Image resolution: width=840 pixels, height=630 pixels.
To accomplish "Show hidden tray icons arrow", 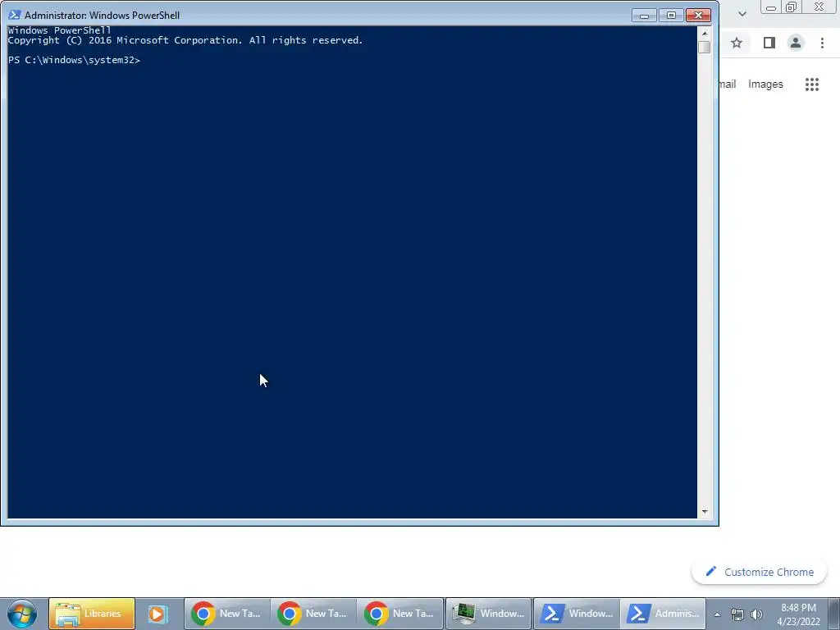I will tap(717, 614).
